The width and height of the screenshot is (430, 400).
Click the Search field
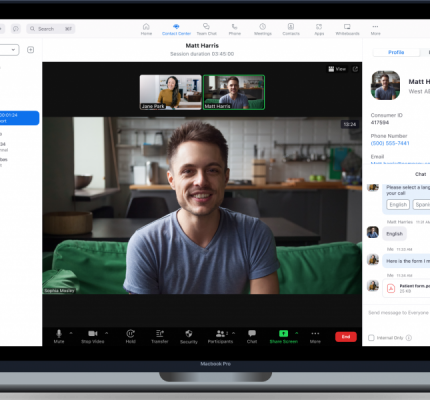click(x=51, y=29)
